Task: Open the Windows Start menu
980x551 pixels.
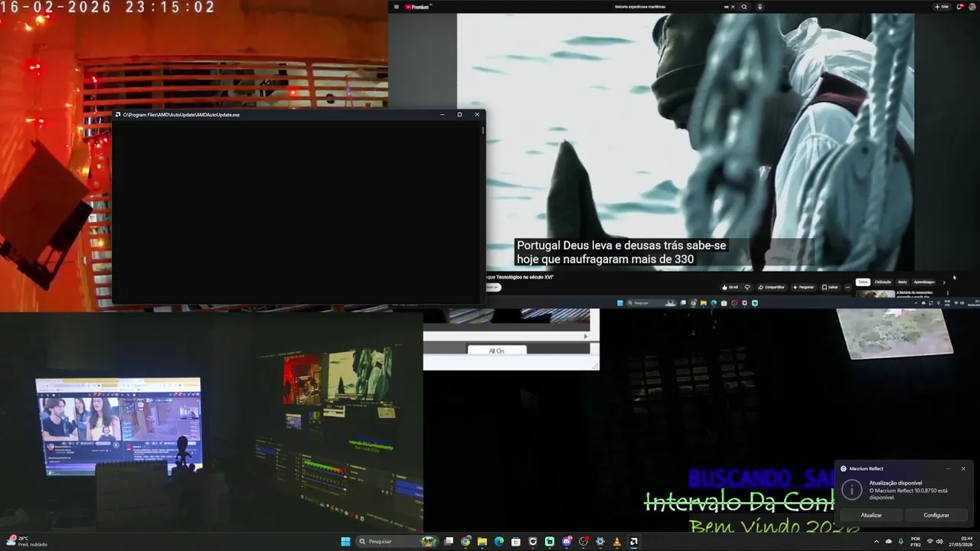Action: 345,542
